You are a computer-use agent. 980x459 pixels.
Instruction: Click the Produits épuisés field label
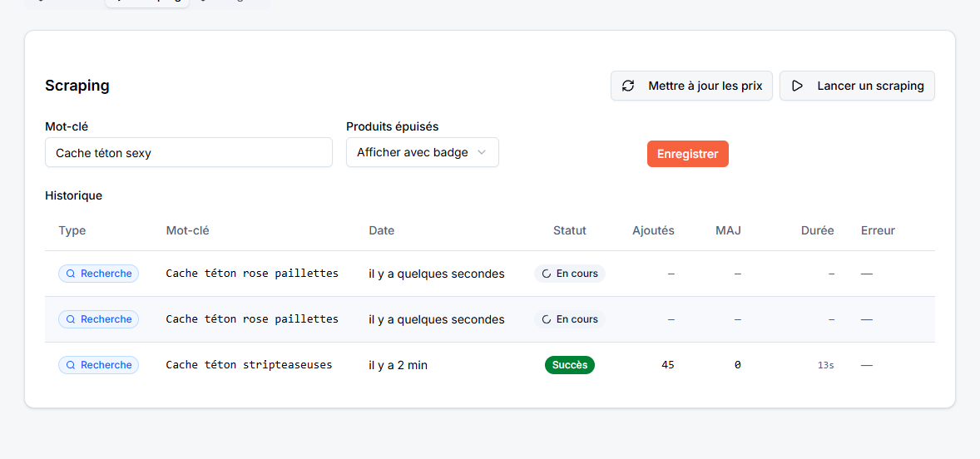(x=393, y=126)
